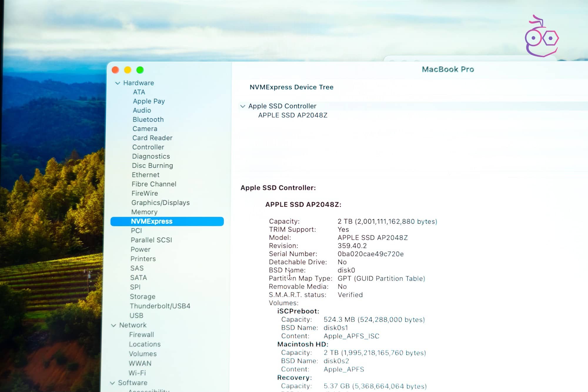The width and height of the screenshot is (588, 392).
Task: Show the Memory information page
Action: (144, 212)
